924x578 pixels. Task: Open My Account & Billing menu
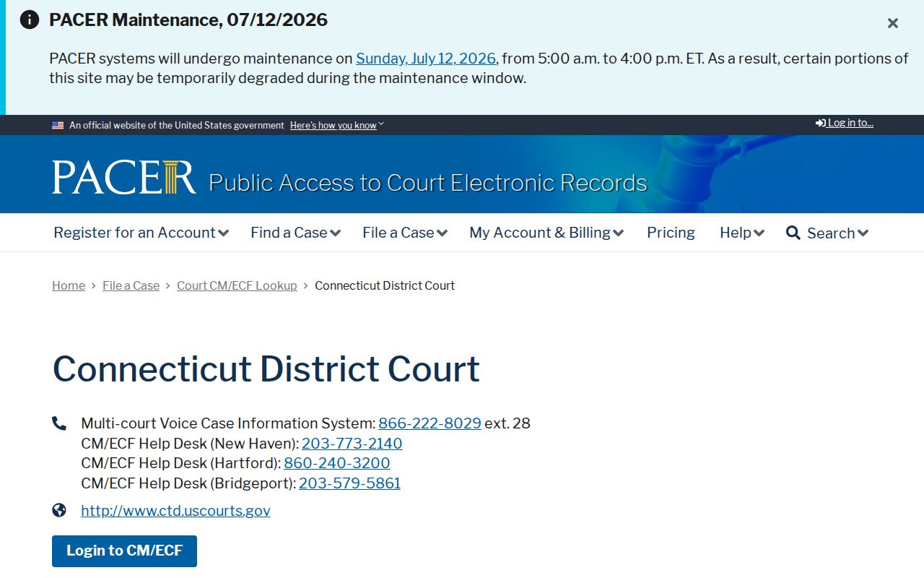546,233
